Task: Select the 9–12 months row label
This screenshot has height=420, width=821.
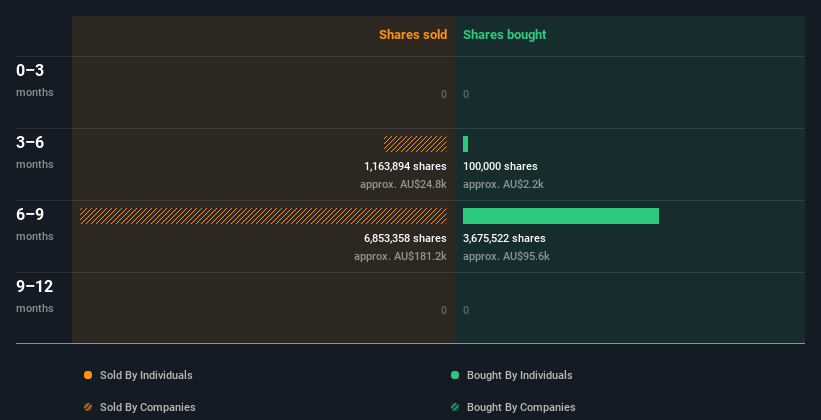Action: (x=35, y=296)
